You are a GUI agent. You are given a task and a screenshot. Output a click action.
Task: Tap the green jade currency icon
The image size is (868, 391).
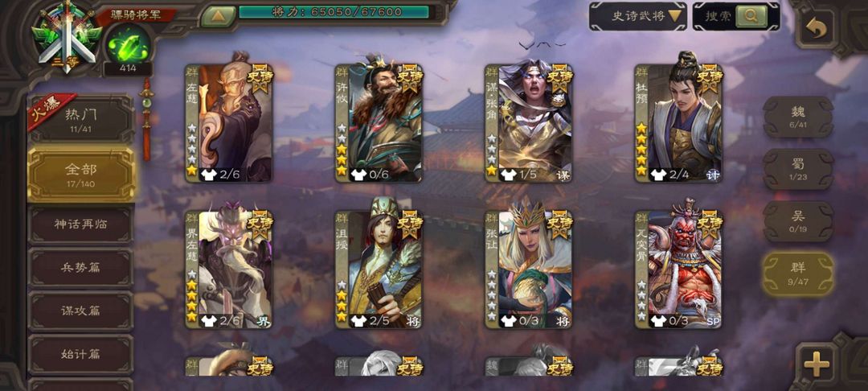pyautogui.click(x=128, y=44)
